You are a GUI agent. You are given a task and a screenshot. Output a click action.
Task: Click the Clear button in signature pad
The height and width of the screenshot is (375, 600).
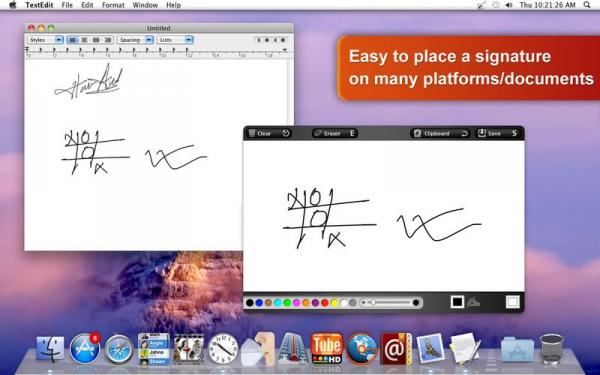269,133
